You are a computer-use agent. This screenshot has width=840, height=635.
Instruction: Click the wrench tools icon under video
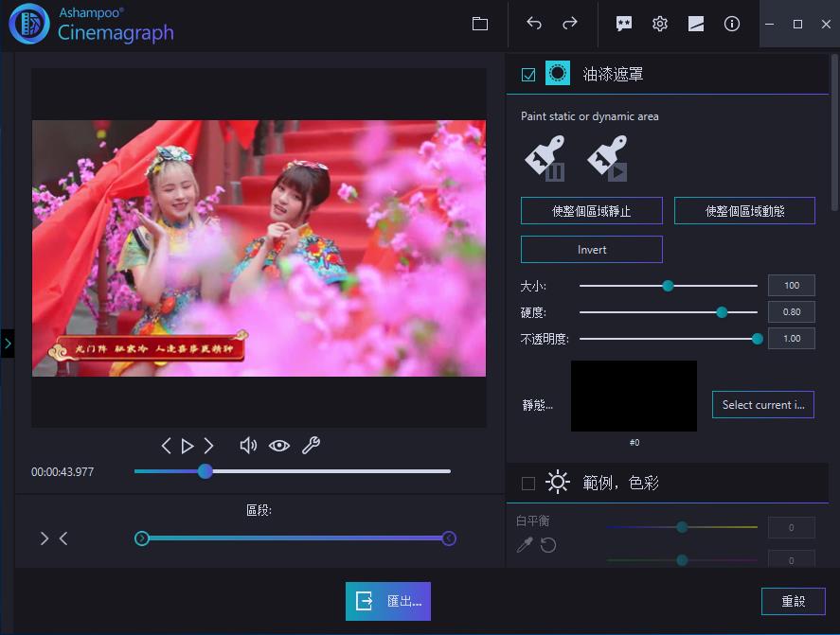[x=311, y=446]
